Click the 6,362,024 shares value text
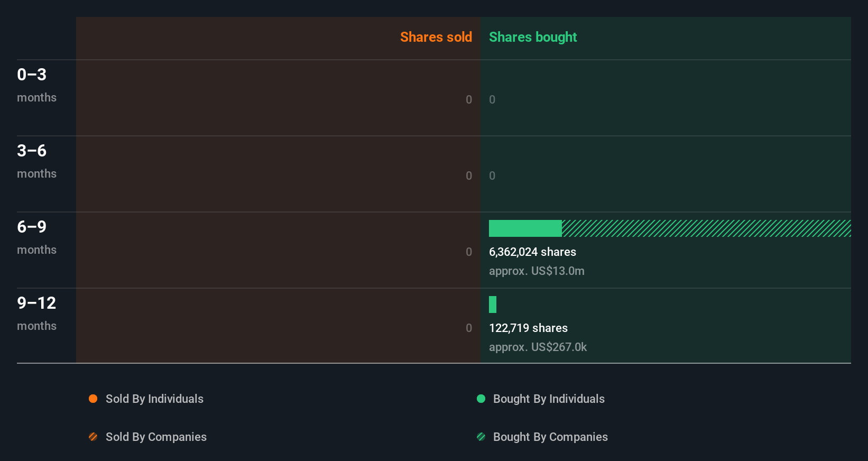Image resolution: width=868 pixels, height=461 pixels. [x=532, y=252]
